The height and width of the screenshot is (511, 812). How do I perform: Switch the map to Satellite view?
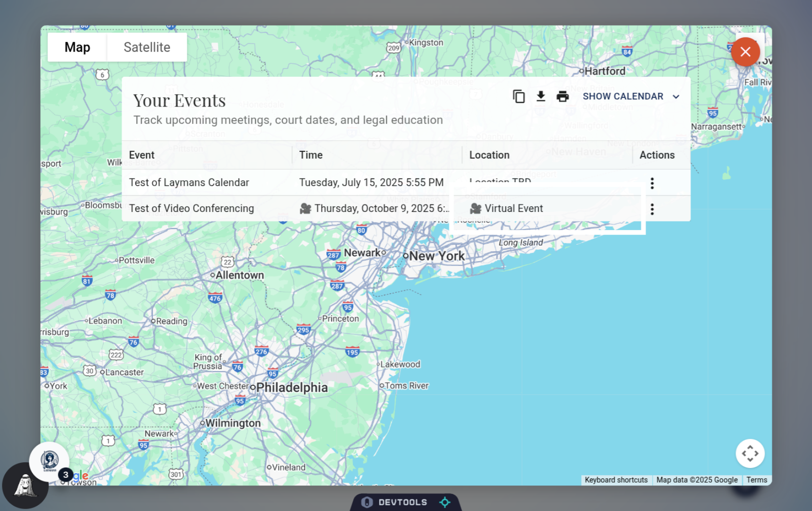click(x=147, y=47)
